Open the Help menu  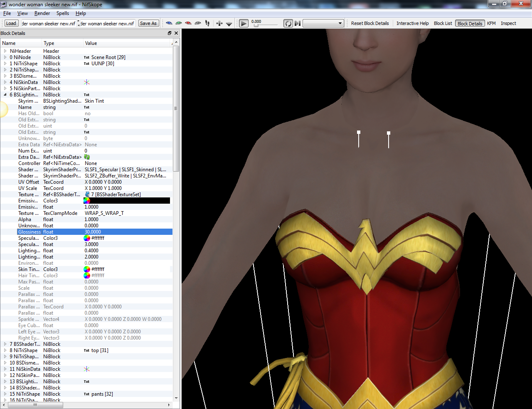click(81, 13)
